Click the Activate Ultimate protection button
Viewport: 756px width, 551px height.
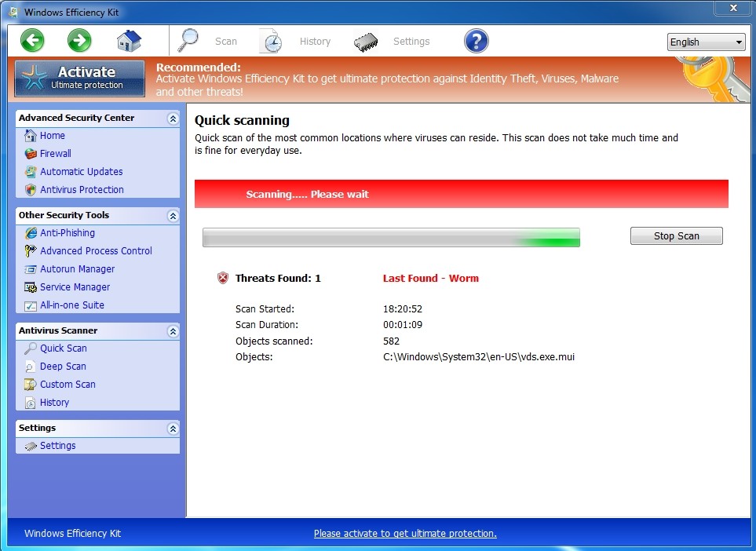(79, 78)
